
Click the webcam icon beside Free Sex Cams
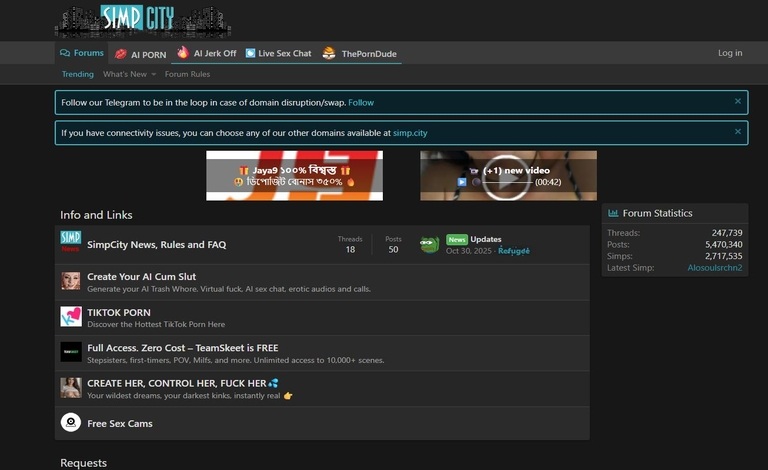(71, 422)
